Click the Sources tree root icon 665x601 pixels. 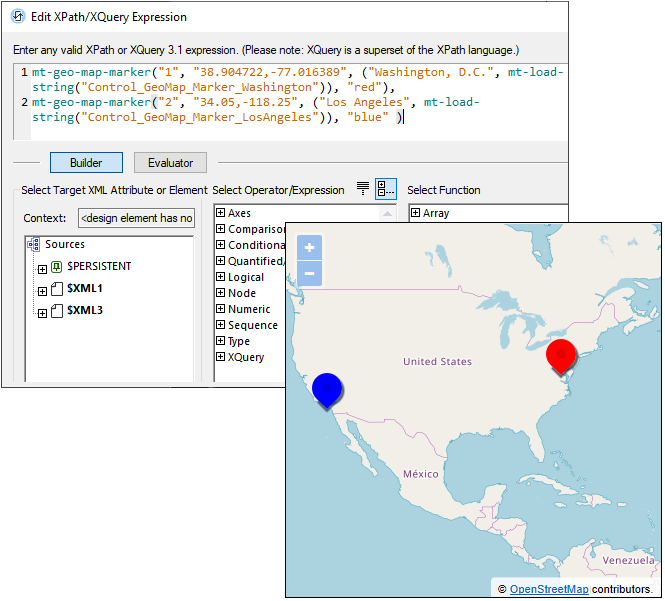click(x=34, y=244)
